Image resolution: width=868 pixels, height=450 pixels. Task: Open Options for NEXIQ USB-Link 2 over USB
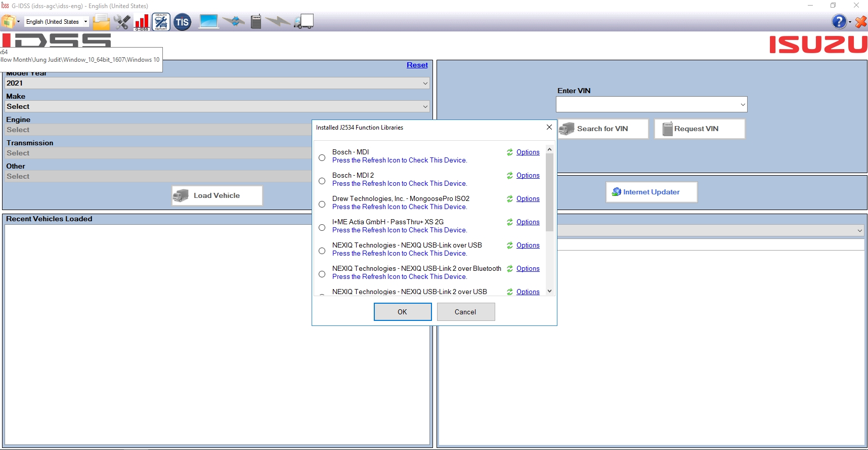(x=528, y=292)
